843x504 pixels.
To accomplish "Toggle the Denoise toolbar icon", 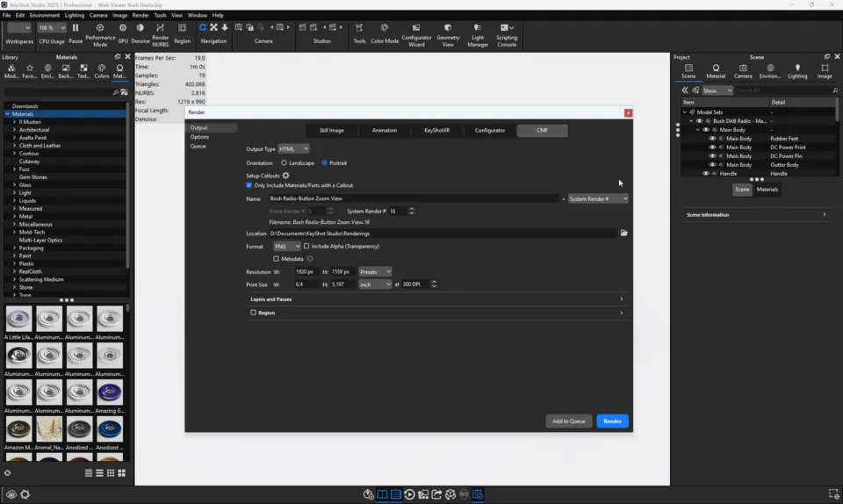I will pyautogui.click(x=140, y=28).
